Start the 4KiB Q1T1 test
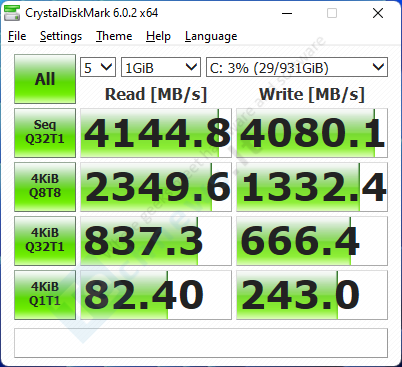Screen dimensions: 402x367 click(x=45, y=295)
